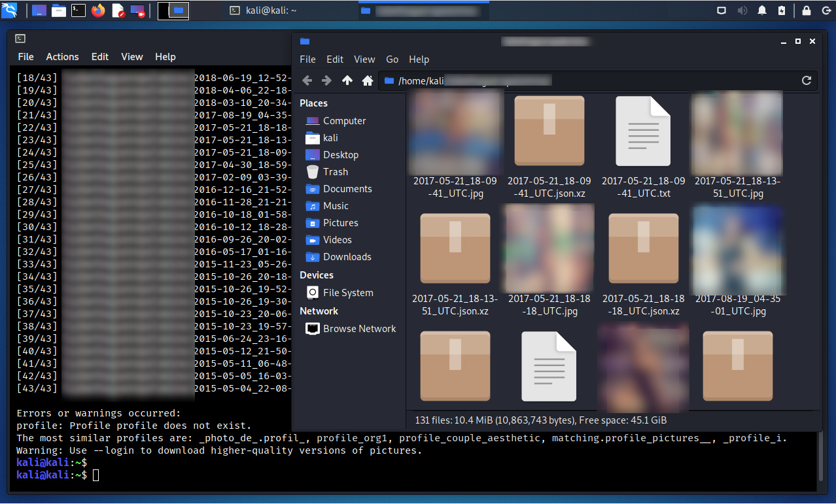Reload the folder view with refresh icon

(x=807, y=80)
